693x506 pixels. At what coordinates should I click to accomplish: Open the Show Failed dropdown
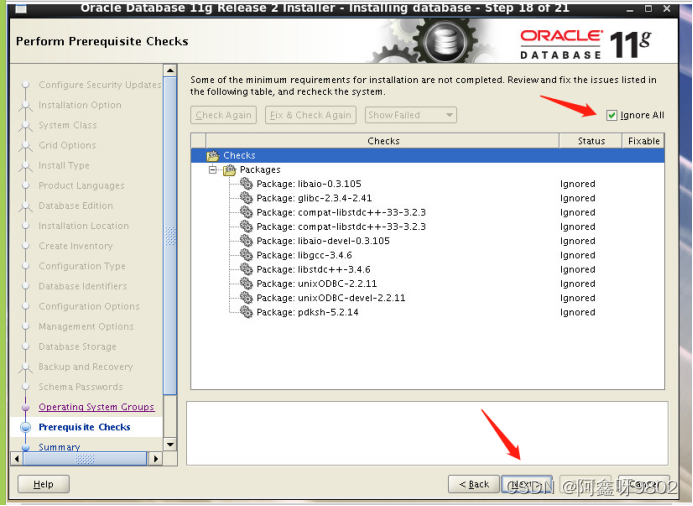(411, 115)
